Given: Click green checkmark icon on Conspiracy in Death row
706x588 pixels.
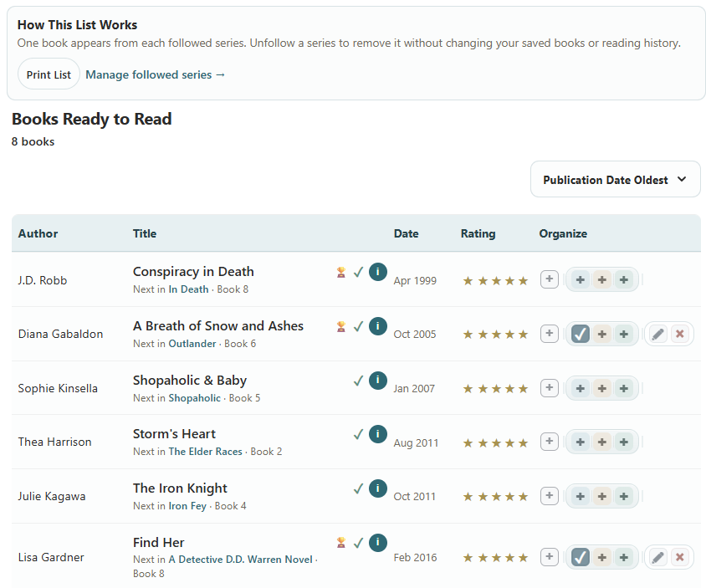Looking at the screenshot, I should pyautogui.click(x=358, y=272).
